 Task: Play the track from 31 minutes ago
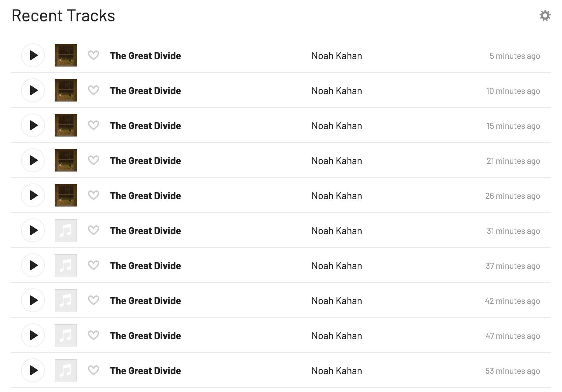(x=33, y=230)
